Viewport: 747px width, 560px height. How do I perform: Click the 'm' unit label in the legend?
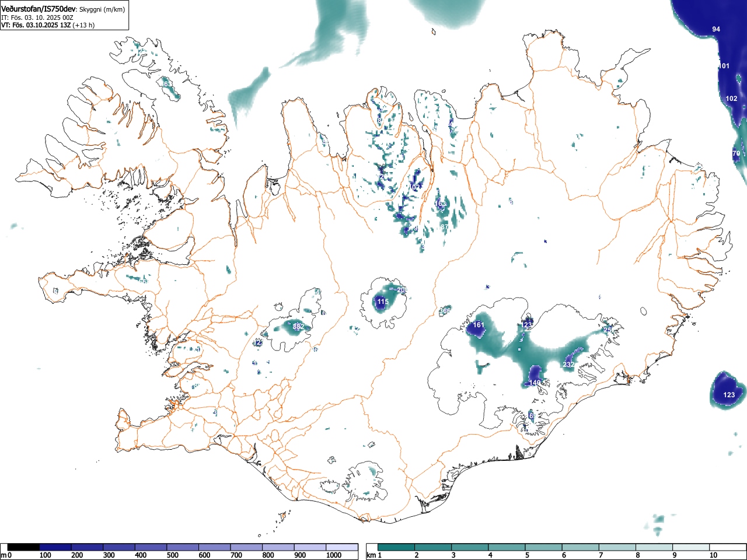[x=4, y=555]
